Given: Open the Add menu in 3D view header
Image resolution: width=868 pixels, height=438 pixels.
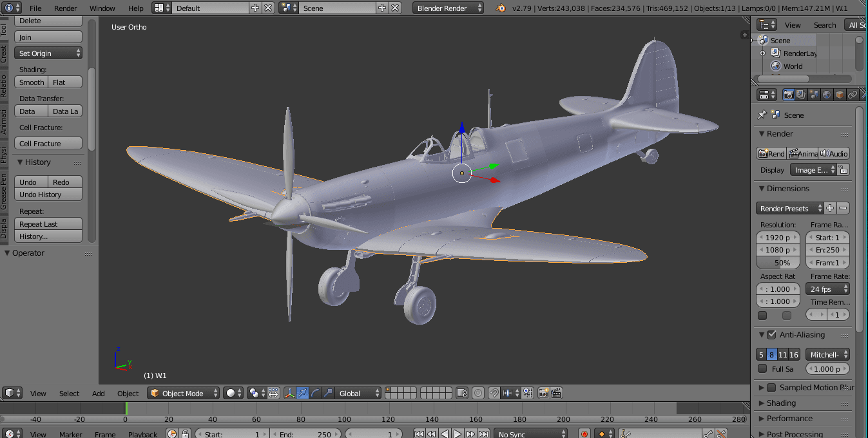Looking at the screenshot, I should (98, 394).
